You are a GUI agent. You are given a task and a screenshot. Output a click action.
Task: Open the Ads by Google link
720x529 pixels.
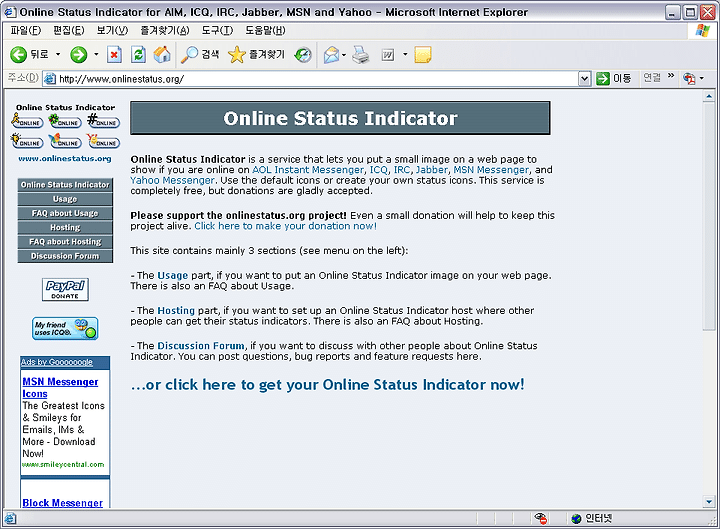pos(56,362)
